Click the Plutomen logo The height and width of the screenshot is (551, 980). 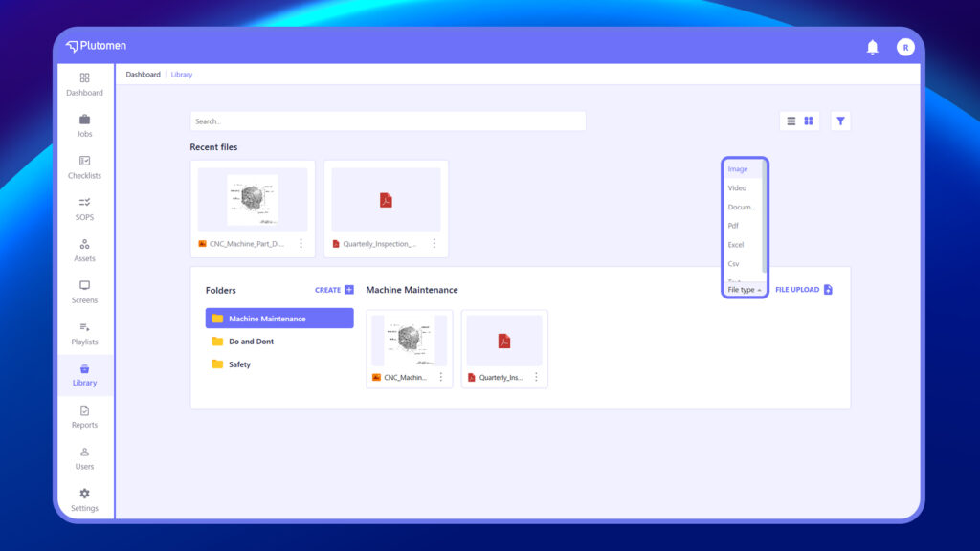coord(96,46)
